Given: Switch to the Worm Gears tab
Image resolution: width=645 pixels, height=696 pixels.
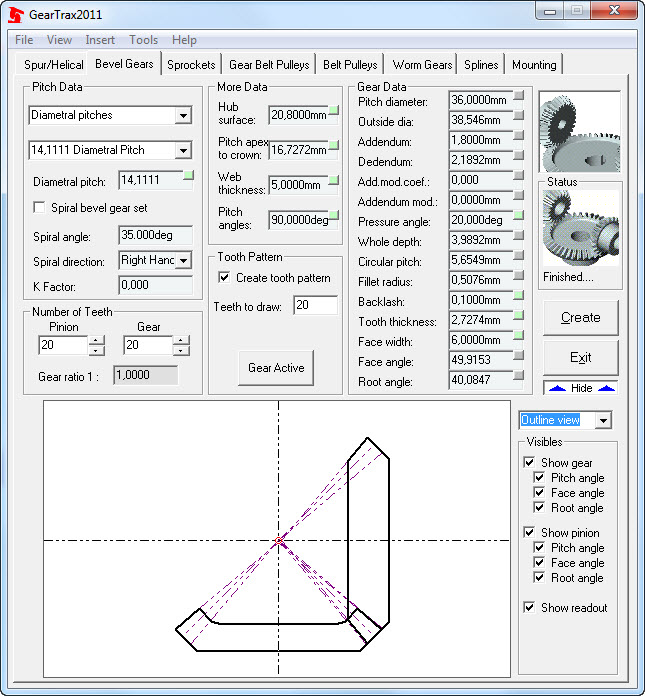Looking at the screenshot, I should tap(422, 65).
